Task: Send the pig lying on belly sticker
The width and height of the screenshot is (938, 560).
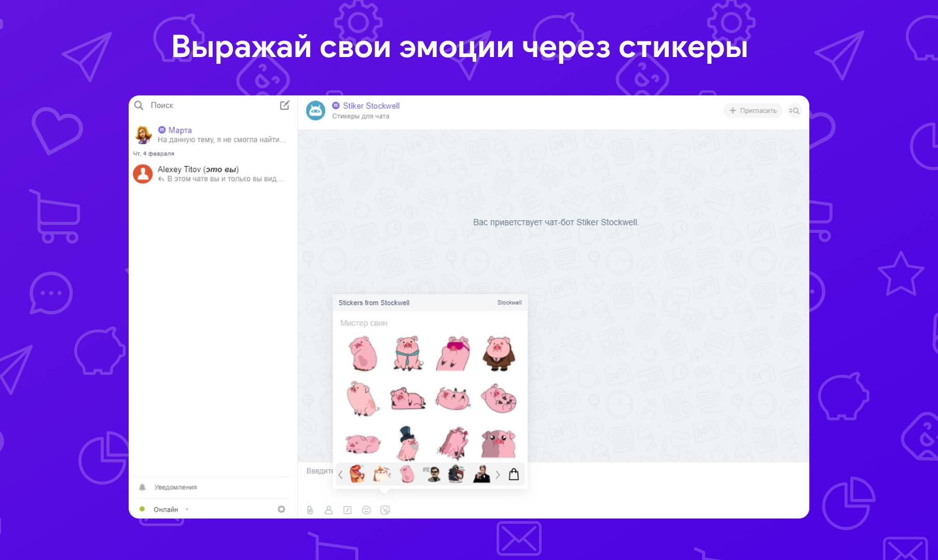Action: coord(408,399)
